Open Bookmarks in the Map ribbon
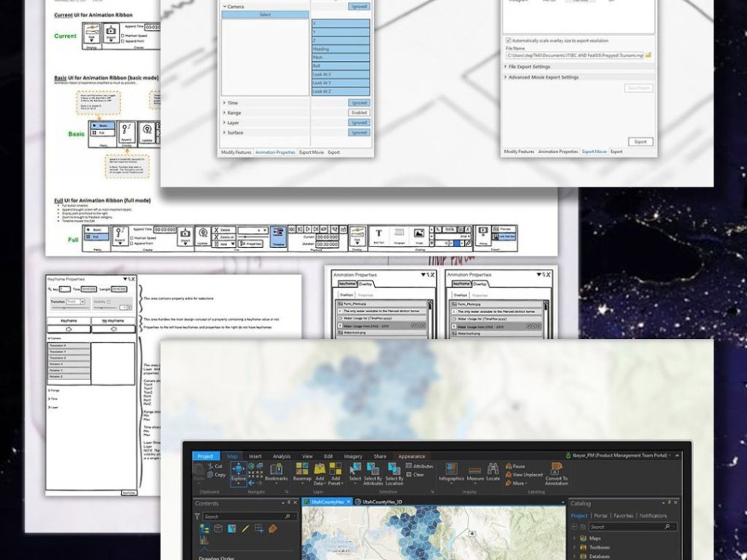 click(x=276, y=472)
